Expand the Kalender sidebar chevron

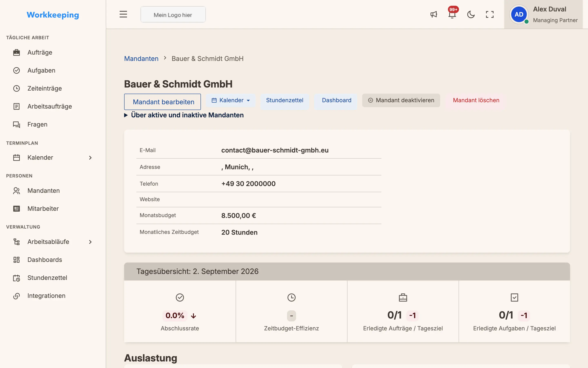click(x=90, y=158)
